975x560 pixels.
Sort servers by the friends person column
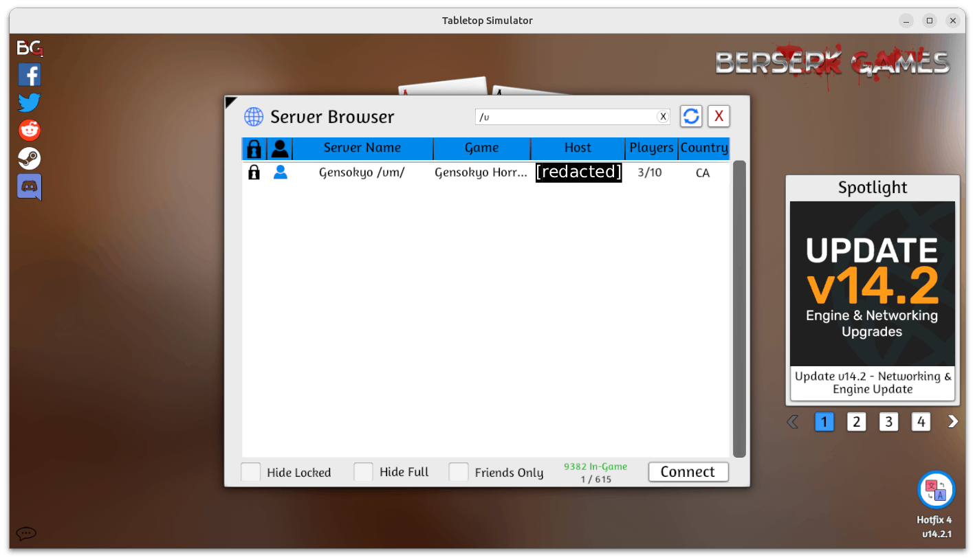[280, 148]
